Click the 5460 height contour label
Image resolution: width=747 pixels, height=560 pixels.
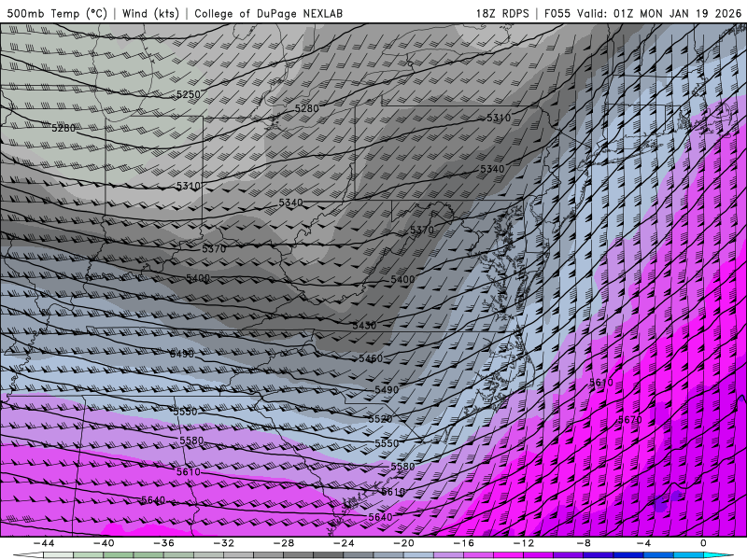click(x=371, y=358)
